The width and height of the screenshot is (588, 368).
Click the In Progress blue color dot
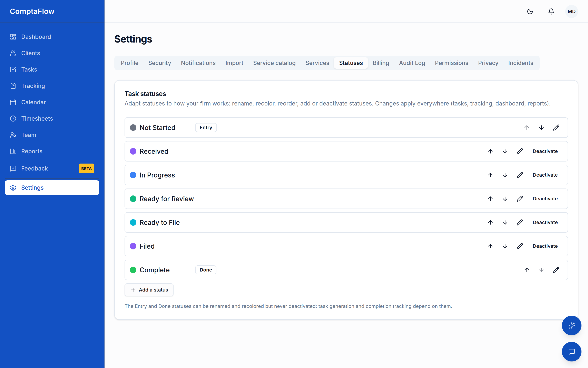(x=133, y=175)
